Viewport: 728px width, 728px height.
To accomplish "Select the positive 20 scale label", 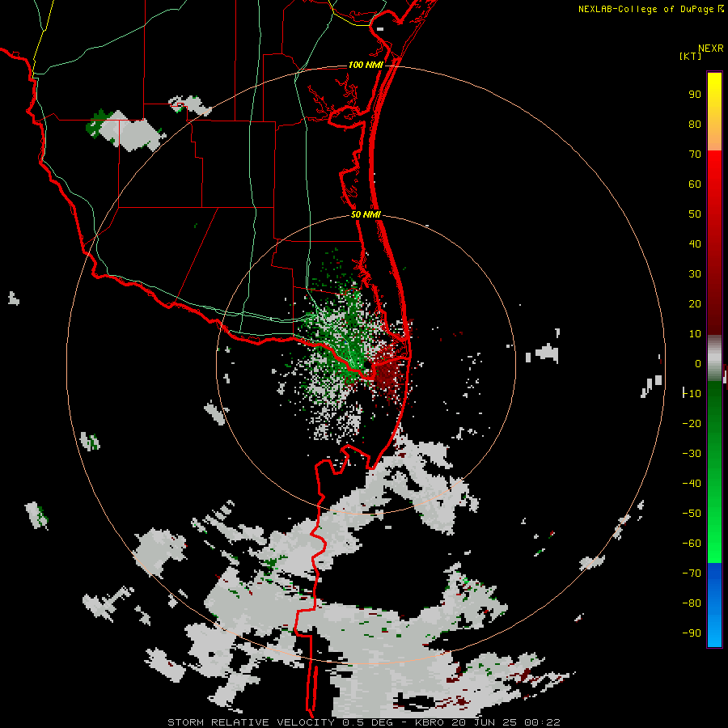I will coord(695,303).
